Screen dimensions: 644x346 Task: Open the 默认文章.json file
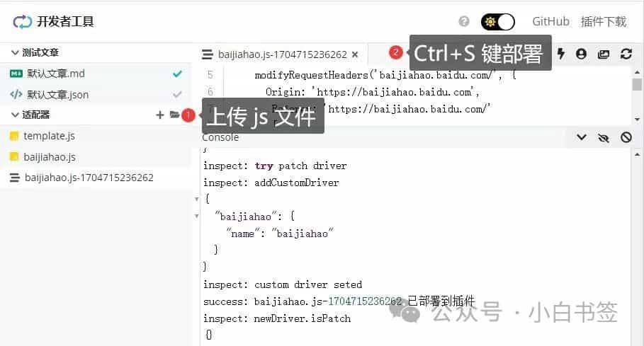[57, 95]
